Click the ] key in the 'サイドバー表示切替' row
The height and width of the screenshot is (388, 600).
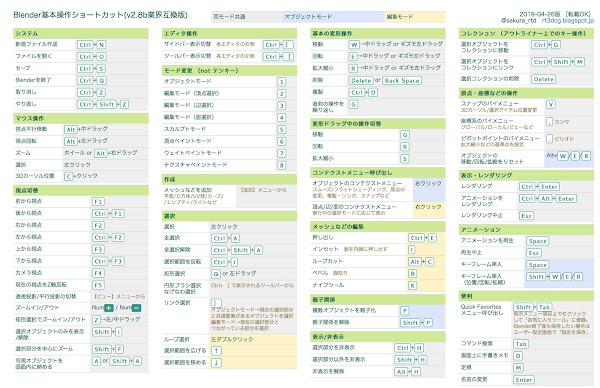pos(288,45)
